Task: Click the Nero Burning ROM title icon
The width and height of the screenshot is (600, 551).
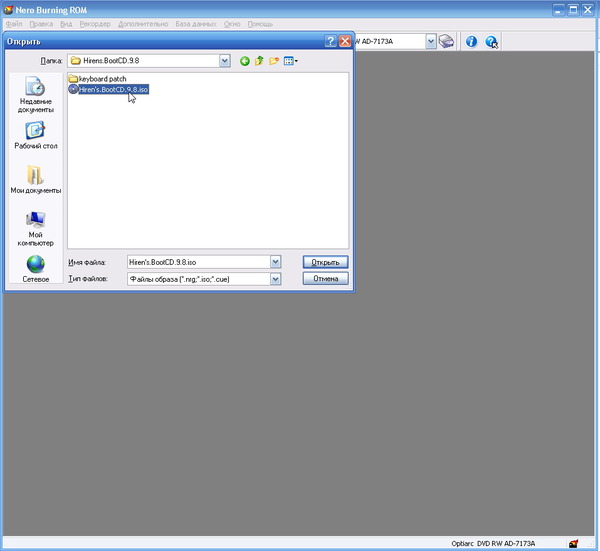Action: (x=8, y=10)
